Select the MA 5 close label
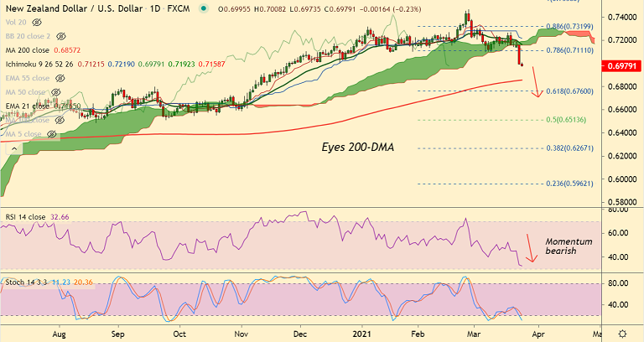644x342 pixels. [x=23, y=134]
